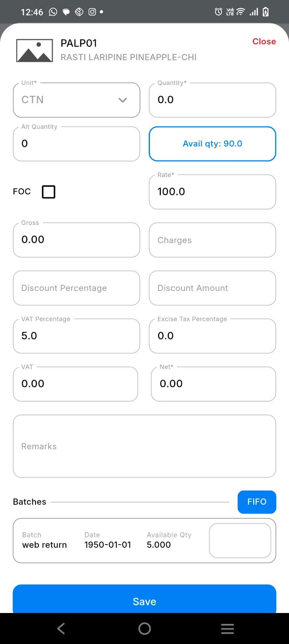Save the item entry
The image size is (289, 644).
coord(144,601)
